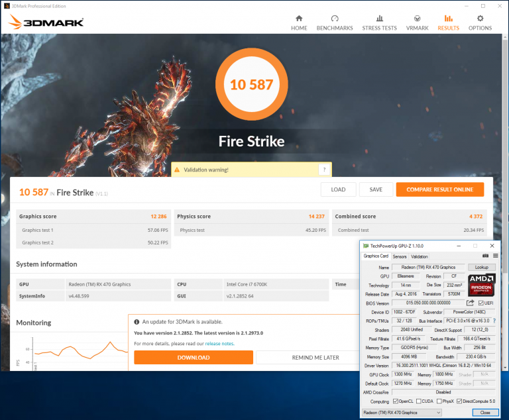The height and width of the screenshot is (420, 509).
Task: Click the GPU-Z screenshot camera icon
Action: point(485,256)
